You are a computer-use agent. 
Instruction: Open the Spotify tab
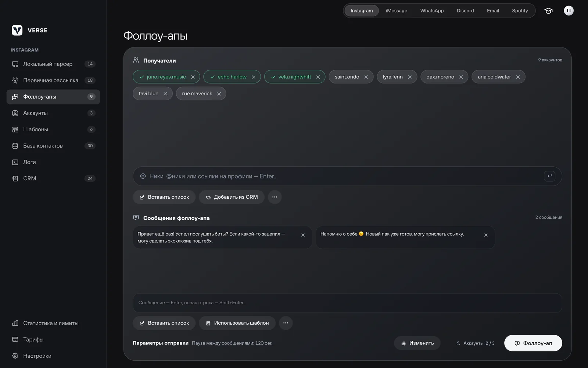click(x=520, y=11)
